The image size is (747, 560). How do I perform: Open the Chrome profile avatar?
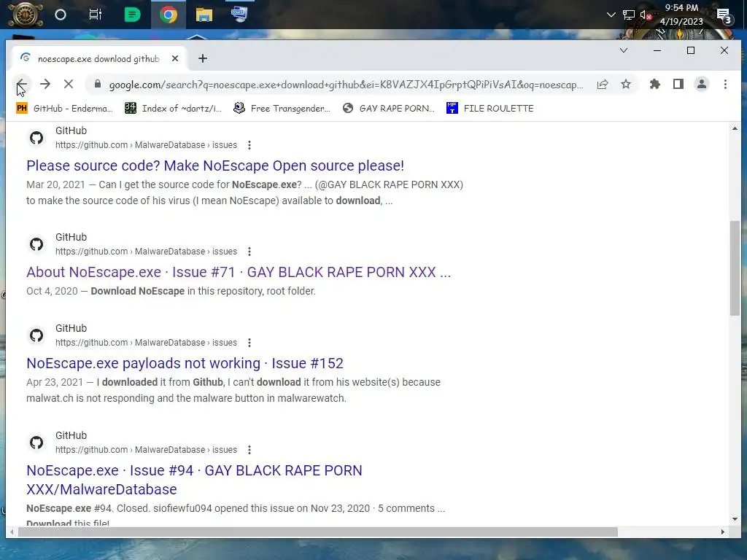click(702, 85)
